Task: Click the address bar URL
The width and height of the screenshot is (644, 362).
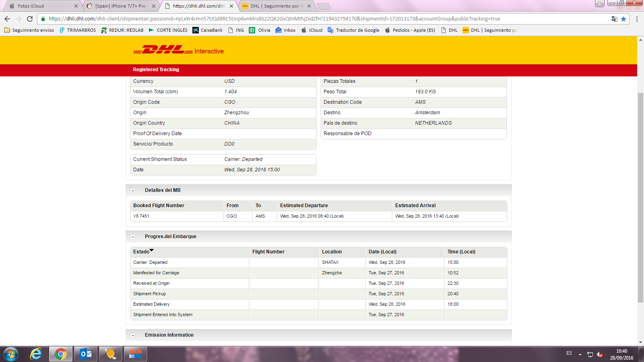Action: coord(274,19)
